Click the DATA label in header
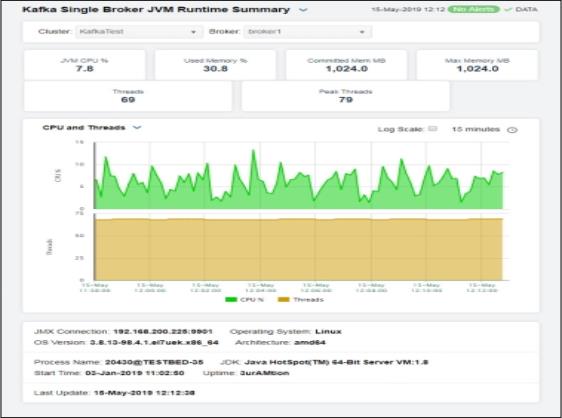Image resolution: width=562 pixels, height=418 pixels. pos(526,10)
